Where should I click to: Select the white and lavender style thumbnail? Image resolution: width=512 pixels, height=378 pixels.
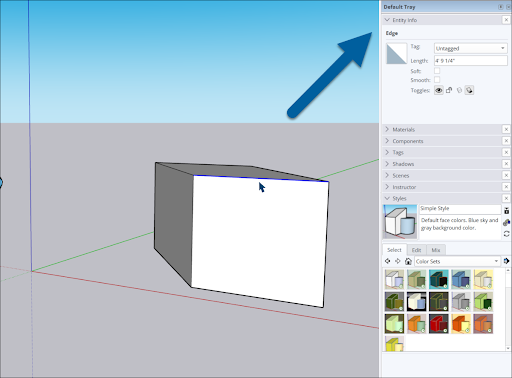point(394,279)
